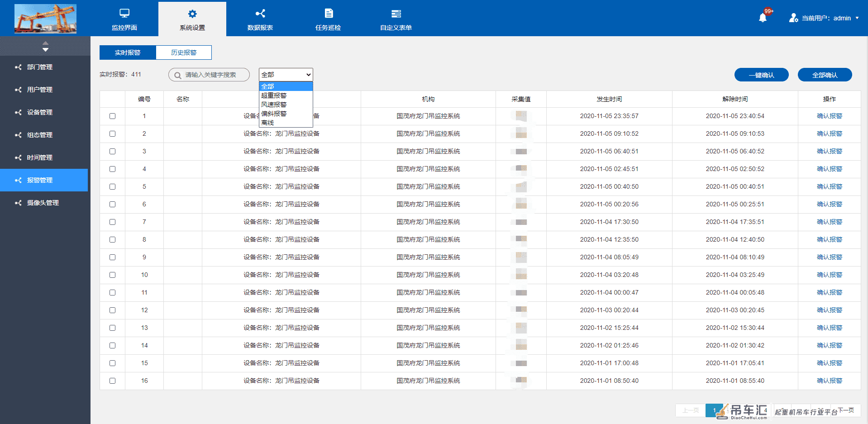Click the 实时报警：411 count label
Image resolution: width=868 pixels, height=424 pixels.
point(120,74)
